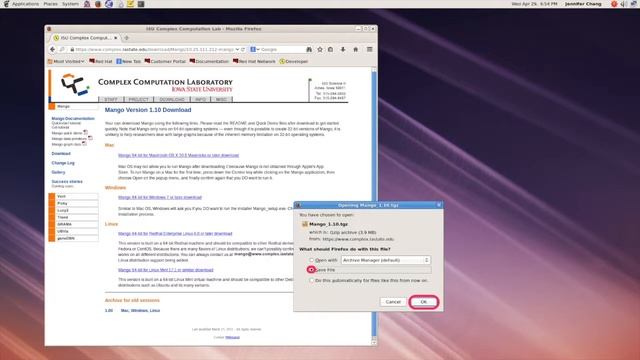
Task: Click in the Firefox URL address field
Action: (154, 49)
